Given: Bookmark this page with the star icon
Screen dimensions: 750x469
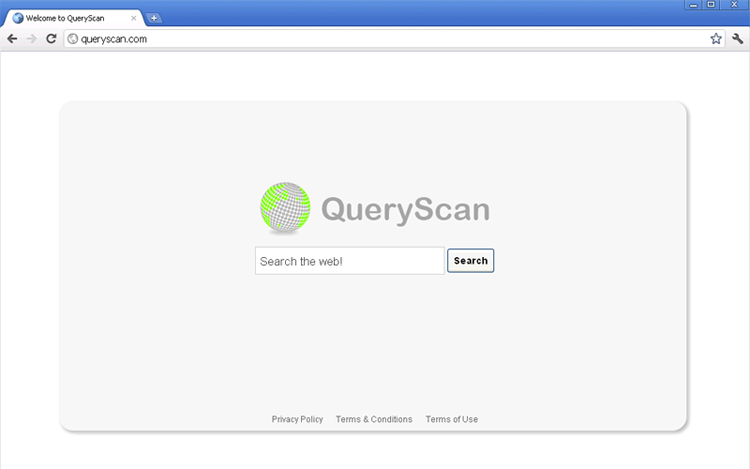Looking at the screenshot, I should coord(716,39).
